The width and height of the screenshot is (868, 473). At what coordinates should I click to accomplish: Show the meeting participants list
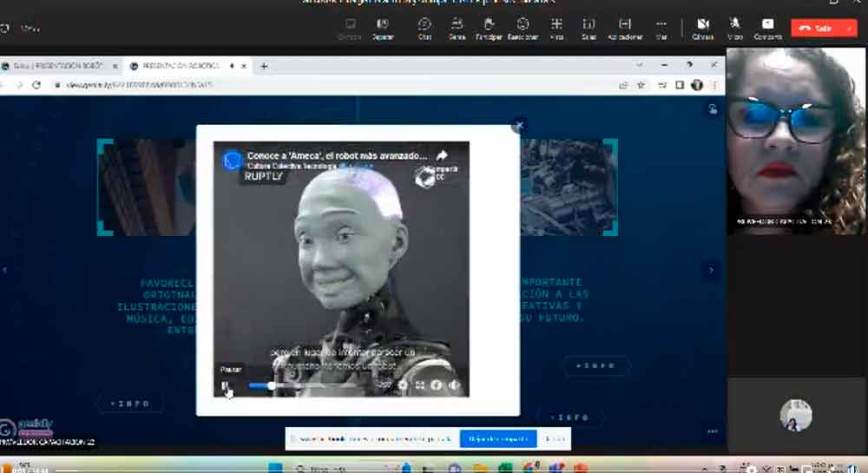pyautogui.click(x=455, y=27)
